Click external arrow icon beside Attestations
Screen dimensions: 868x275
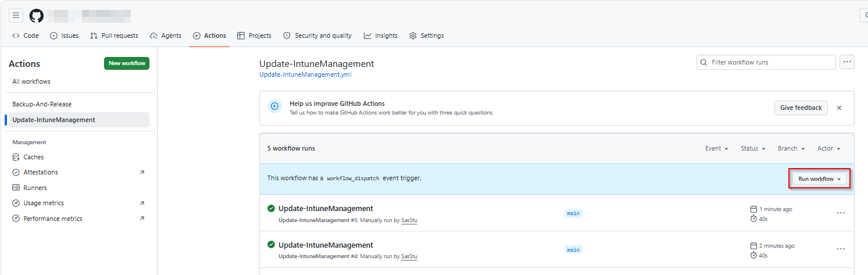[x=142, y=173]
